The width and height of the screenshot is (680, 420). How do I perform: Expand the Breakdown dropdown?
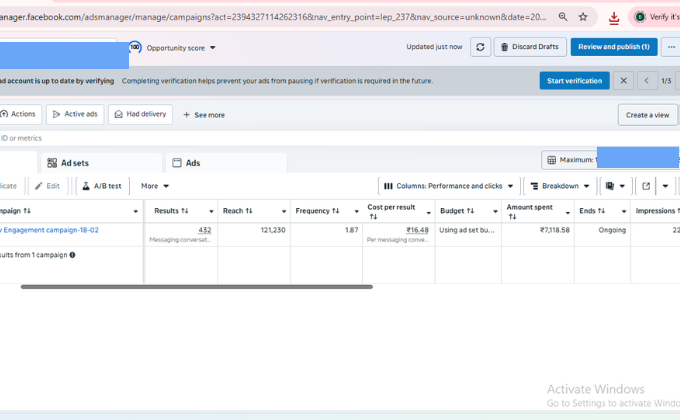[x=559, y=186]
